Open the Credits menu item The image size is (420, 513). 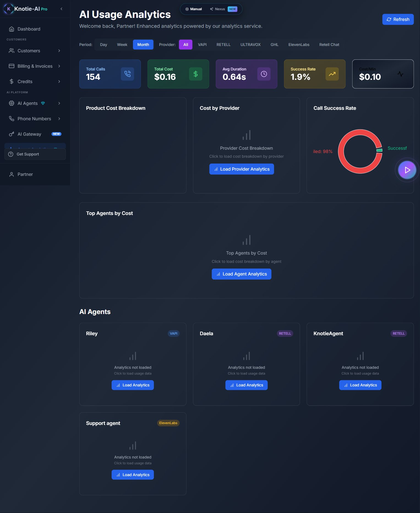[35, 81]
